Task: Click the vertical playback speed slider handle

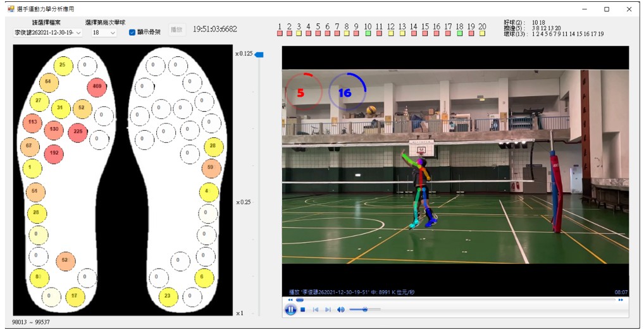Action: click(x=259, y=55)
